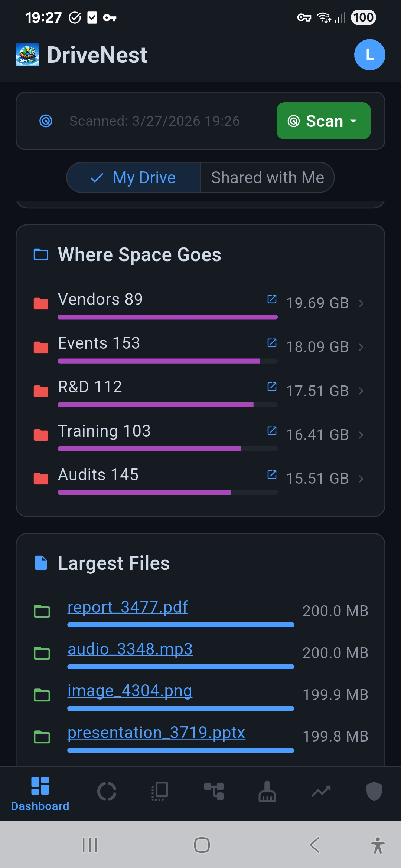The height and width of the screenshot is (868, 401).
Task: Expand Audits 145 row chevron
Action: click(361, 479)
